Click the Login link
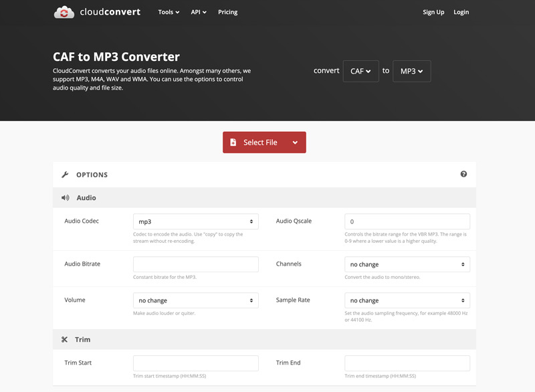Image resolution: width=535 pixels, height=392 pixels. pos(461,12)
